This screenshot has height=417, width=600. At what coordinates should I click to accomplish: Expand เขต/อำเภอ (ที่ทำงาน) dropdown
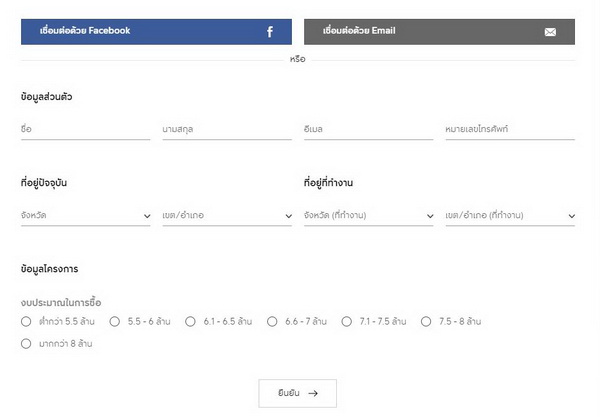510,215
